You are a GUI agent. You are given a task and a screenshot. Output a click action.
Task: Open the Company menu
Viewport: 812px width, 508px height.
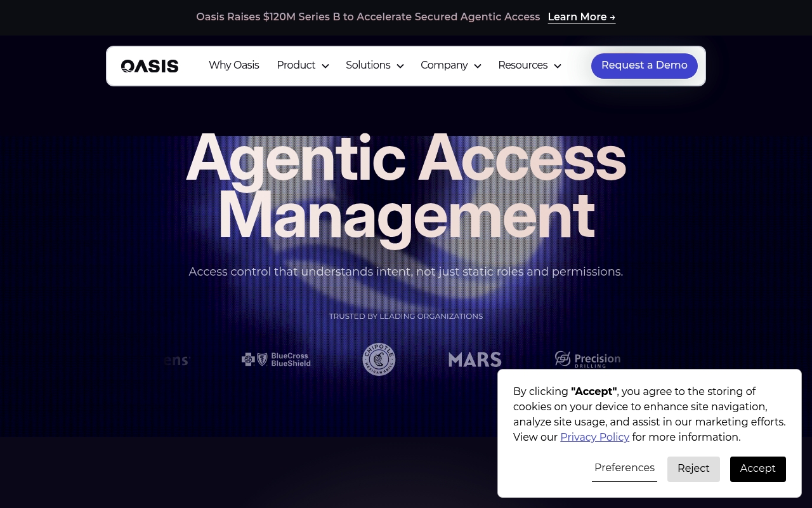pos(444,65)
